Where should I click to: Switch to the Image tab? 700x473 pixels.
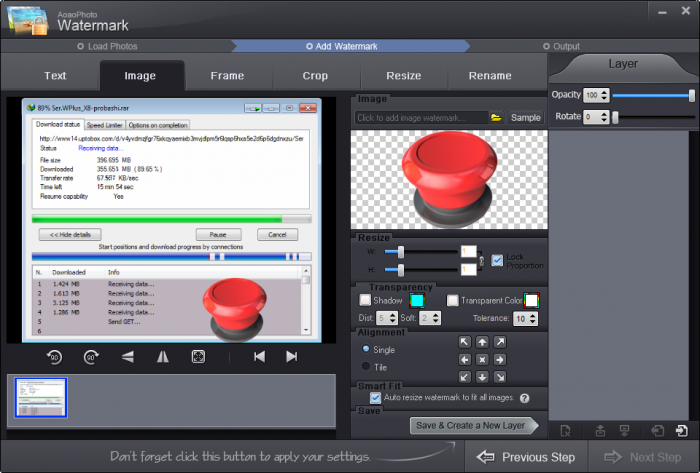click(x=140, y=76)
